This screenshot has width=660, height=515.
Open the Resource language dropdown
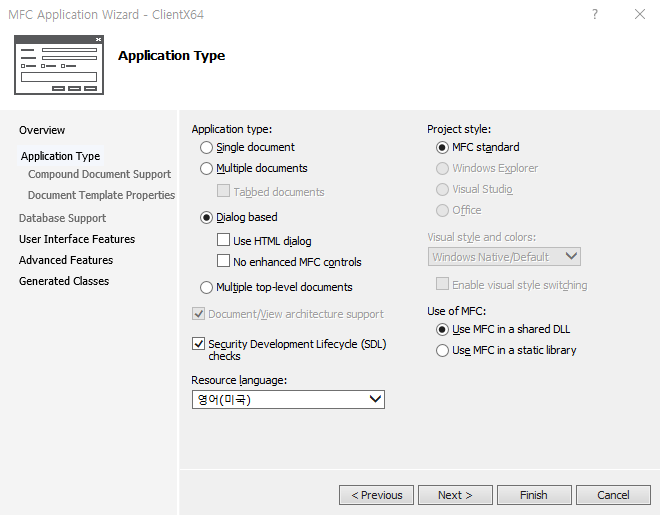click(x=288, y=399)
